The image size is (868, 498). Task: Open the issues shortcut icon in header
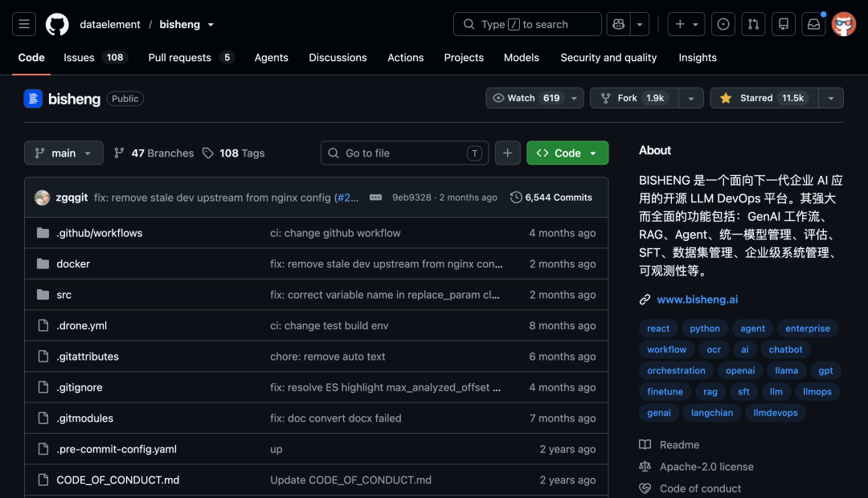[x=723, y=24]
